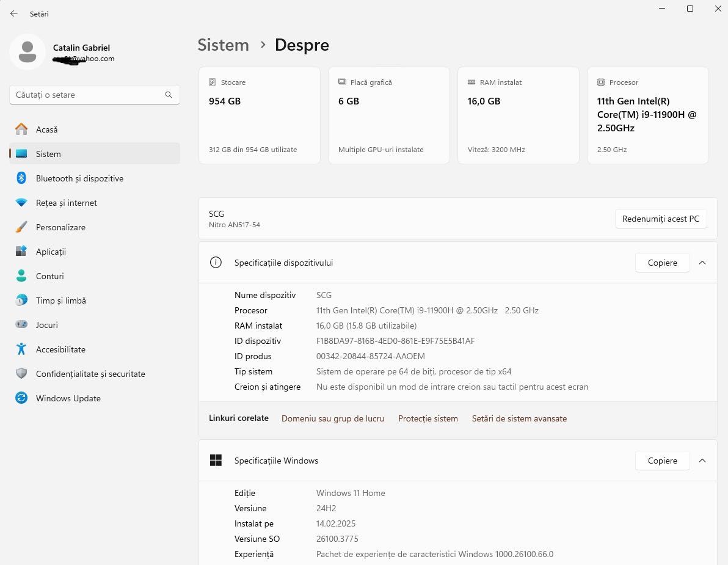Click the OS build value 26100.3775
Screen dimensions: 728x565
[x=337, y=539]
